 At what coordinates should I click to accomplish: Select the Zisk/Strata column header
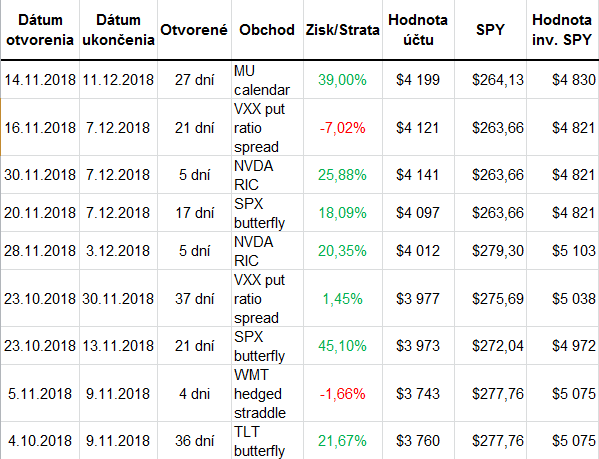[343, 30]
